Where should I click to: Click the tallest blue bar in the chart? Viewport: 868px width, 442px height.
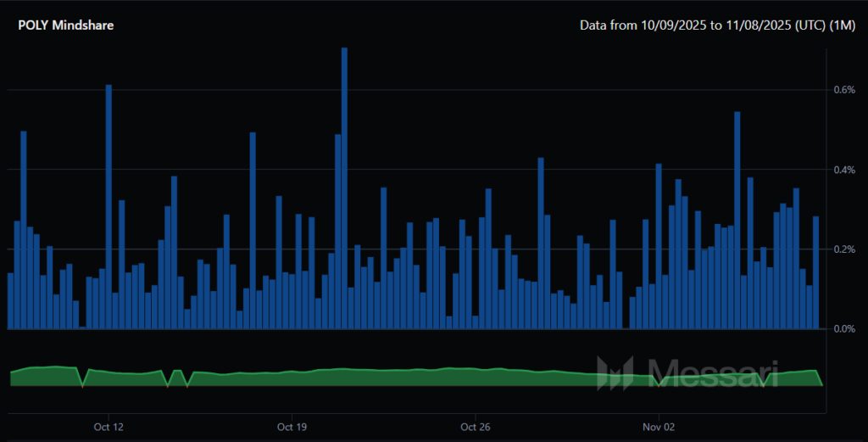(x=344, y=187)
